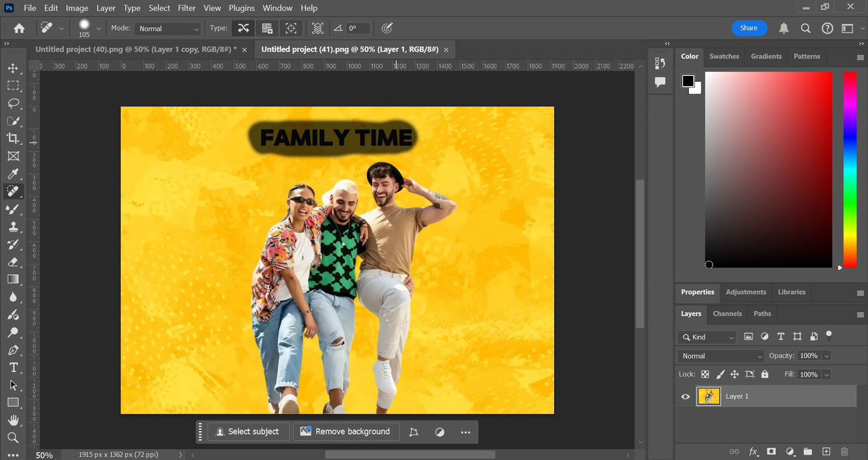The image size is (868, 460).
Task: Open the Layers panel flyout menu
Action: point(860,315)
